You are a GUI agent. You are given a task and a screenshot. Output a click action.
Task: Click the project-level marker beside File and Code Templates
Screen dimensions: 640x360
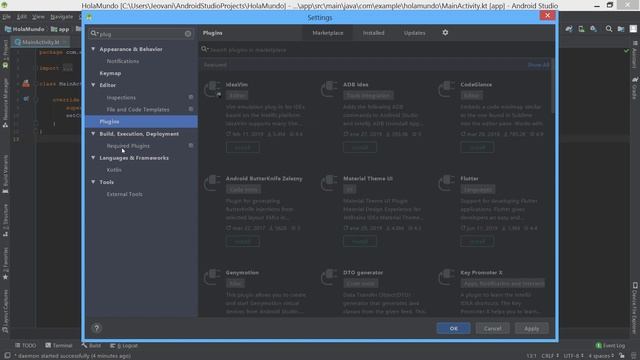191,109
